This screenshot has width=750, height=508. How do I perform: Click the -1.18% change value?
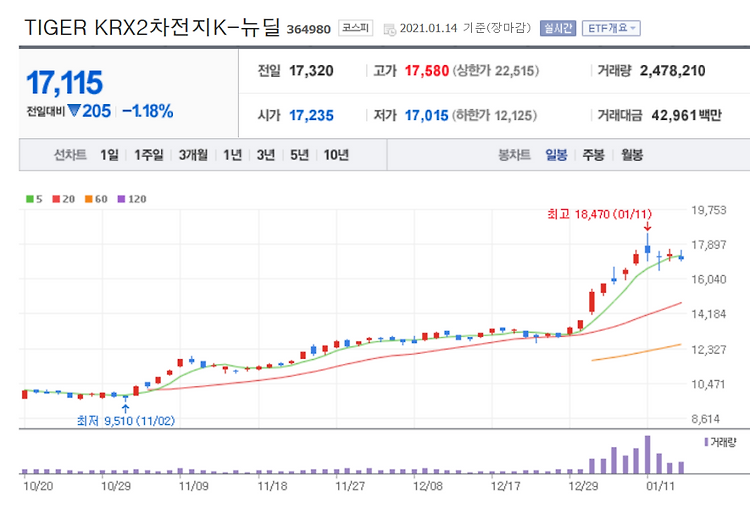(148, 111)
